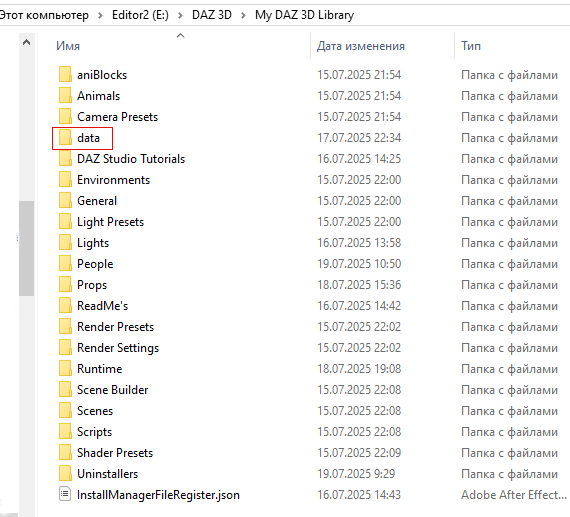
Task: Click the InstallManagerFileRegister.json file icon
Action: (x=65, y=494)
